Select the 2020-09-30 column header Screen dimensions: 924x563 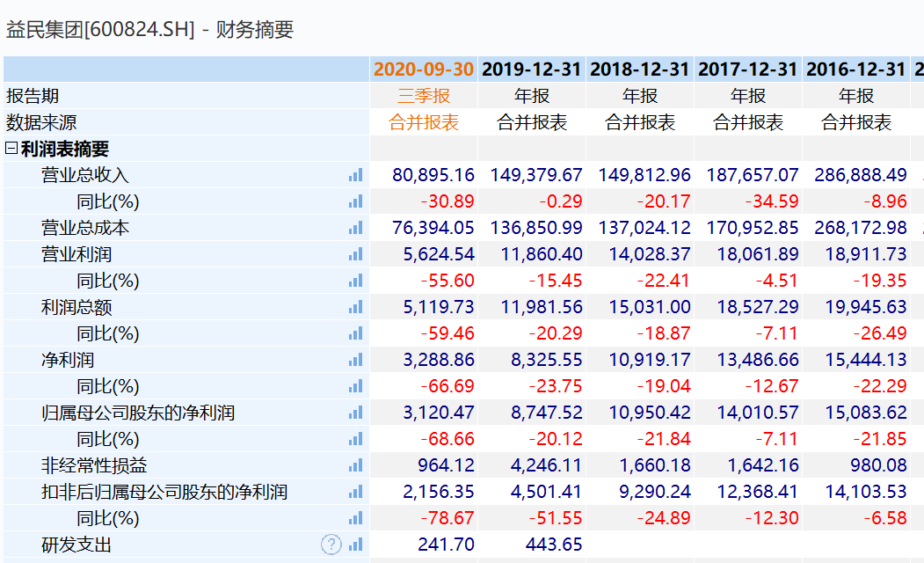pyautogui.click(x=423, y=69)
